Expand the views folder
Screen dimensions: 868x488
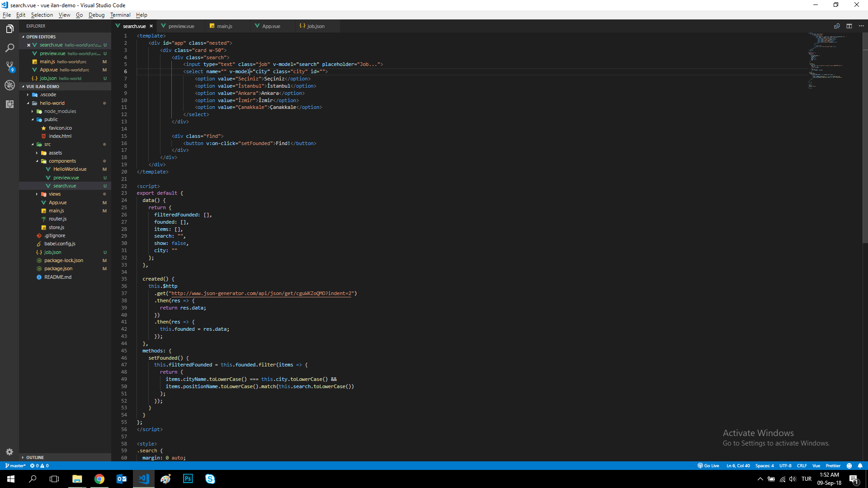[54, 194]
